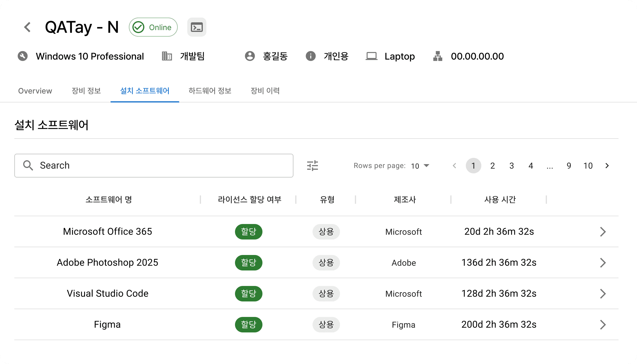
Task: Expand the Microsoft Office 365 row chevron
Action: 603,232
